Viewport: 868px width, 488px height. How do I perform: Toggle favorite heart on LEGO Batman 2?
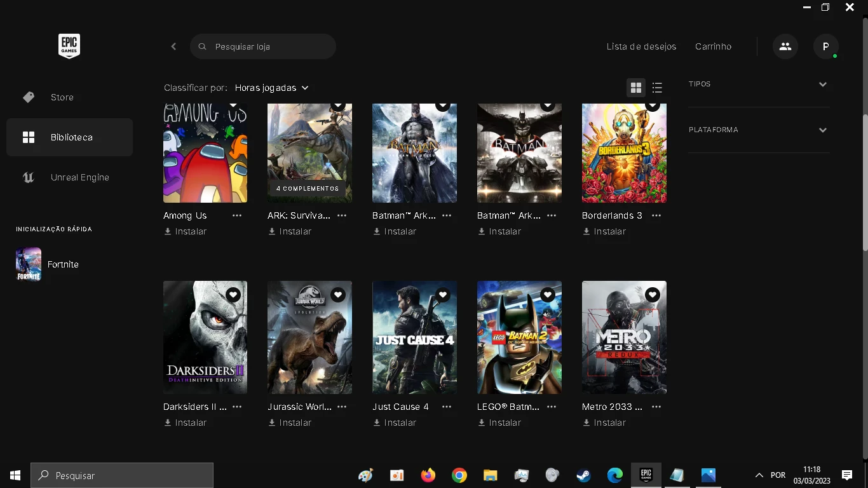[x=548, y=295]
